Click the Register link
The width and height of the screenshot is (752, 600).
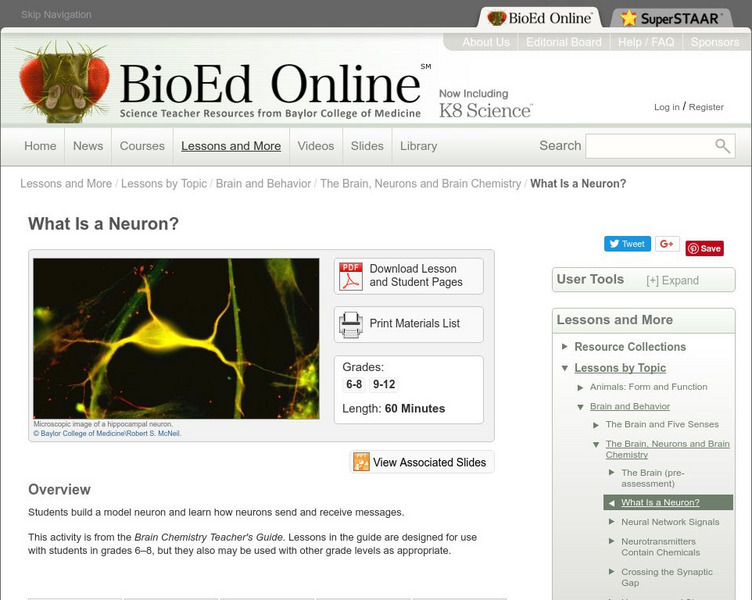706,107
